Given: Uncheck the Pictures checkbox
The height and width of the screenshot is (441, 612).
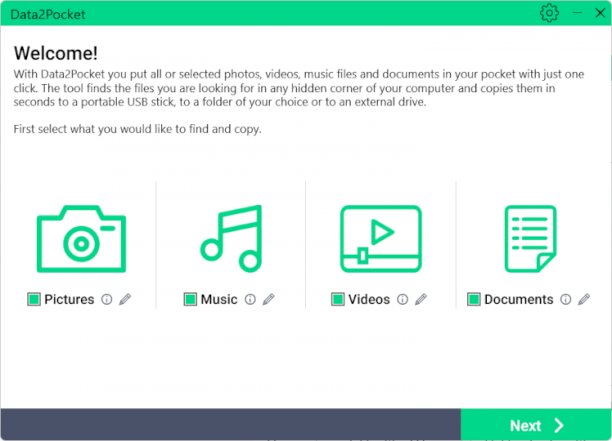Looking at the screenshot, I should click(34, 299).
